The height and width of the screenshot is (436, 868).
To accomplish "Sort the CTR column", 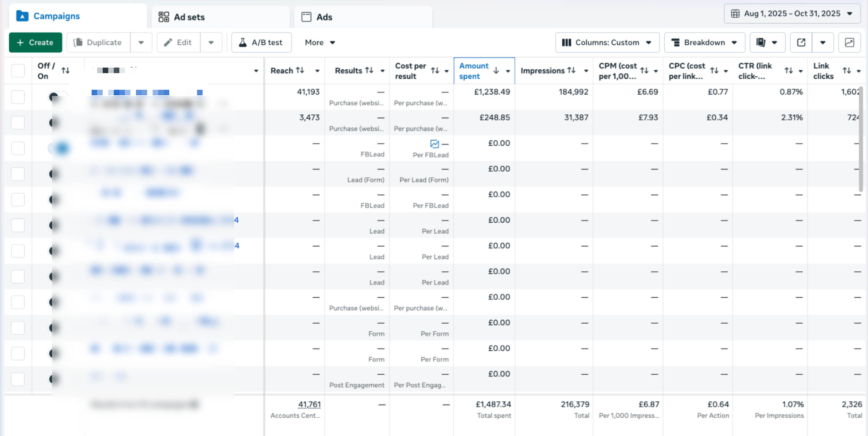I will tap(789, 71).
